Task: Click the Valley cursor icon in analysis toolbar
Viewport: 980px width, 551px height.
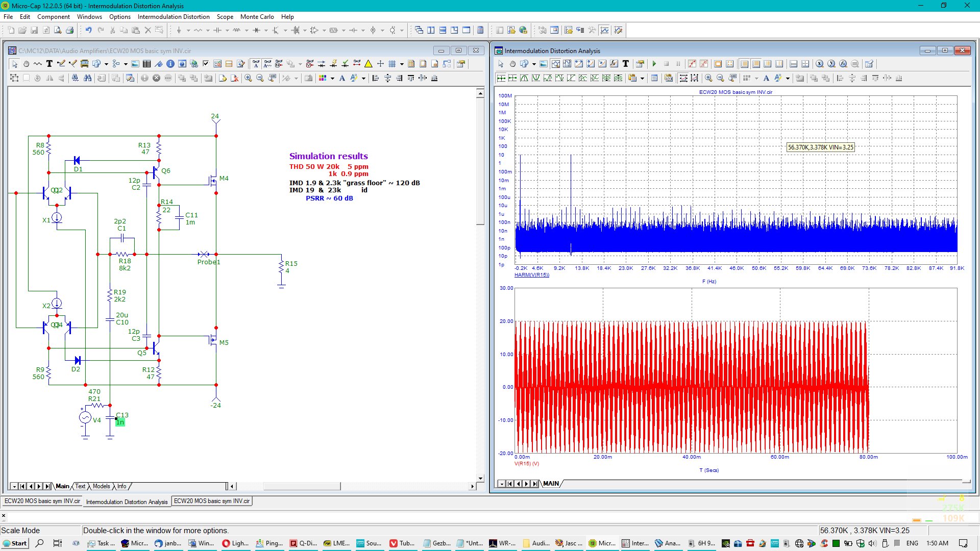Action: (x=536, y=78)
